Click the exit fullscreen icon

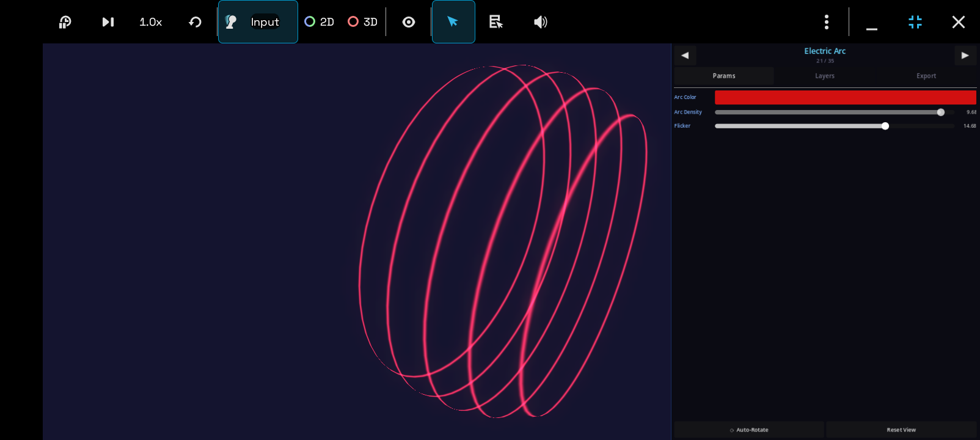[915, 22]
